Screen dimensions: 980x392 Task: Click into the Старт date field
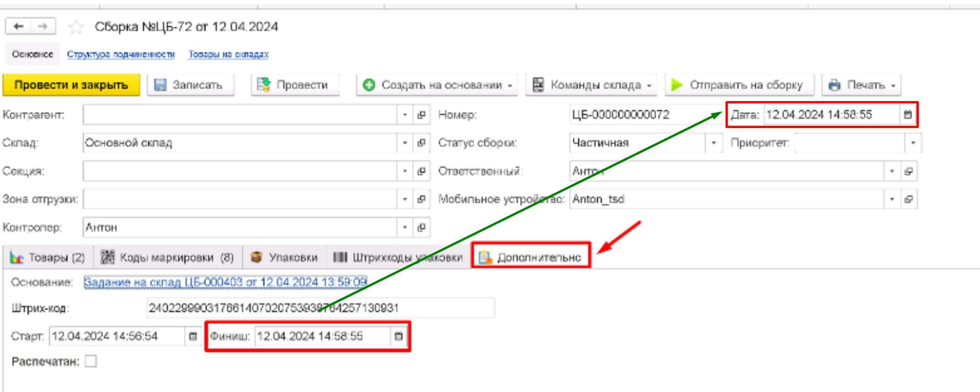117,336
